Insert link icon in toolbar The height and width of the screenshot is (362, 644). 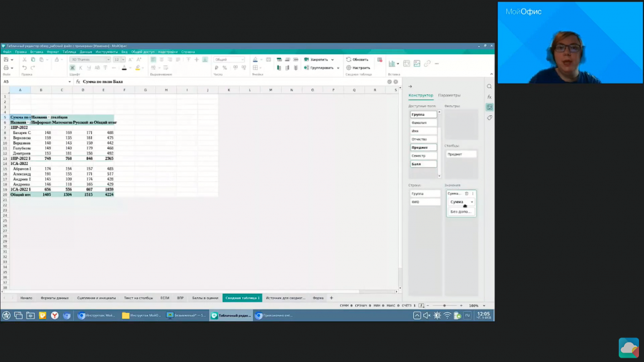(427, 64)
